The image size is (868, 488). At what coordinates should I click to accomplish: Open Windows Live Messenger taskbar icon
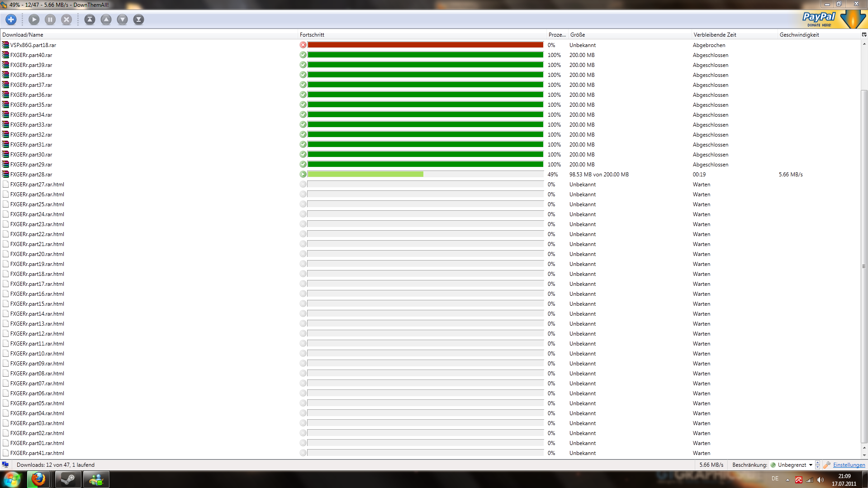click(x=96, y=479)
